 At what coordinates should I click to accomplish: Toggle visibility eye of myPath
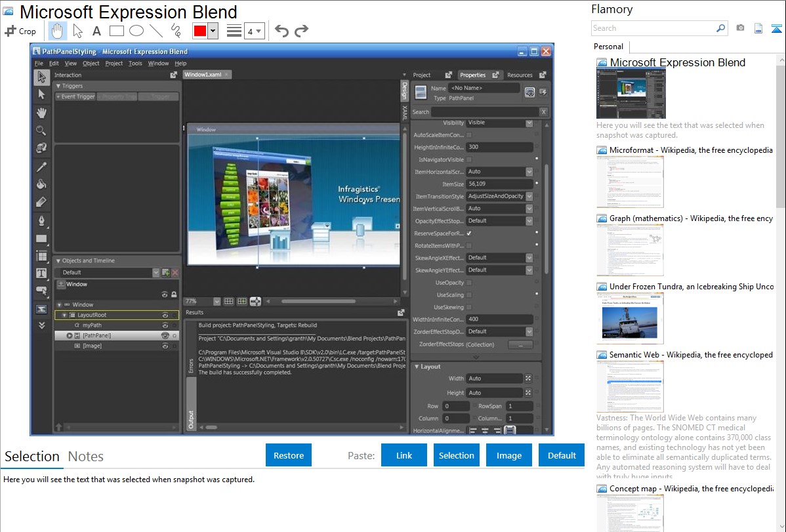165,325
